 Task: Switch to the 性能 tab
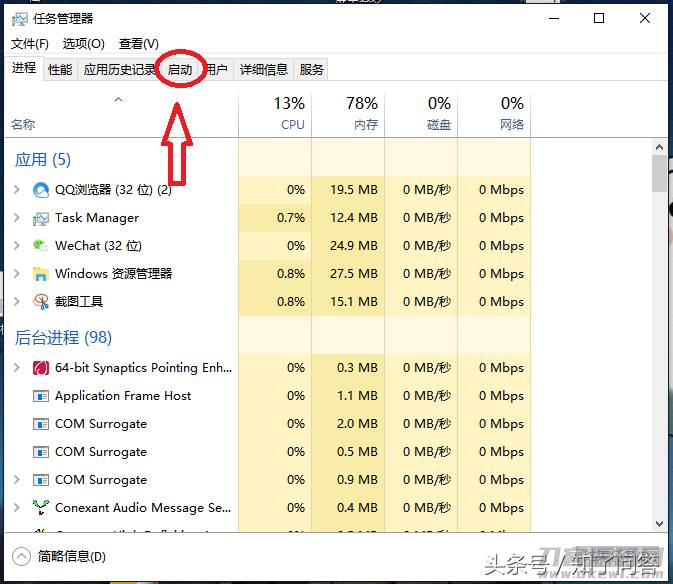[x=60, y=70]
